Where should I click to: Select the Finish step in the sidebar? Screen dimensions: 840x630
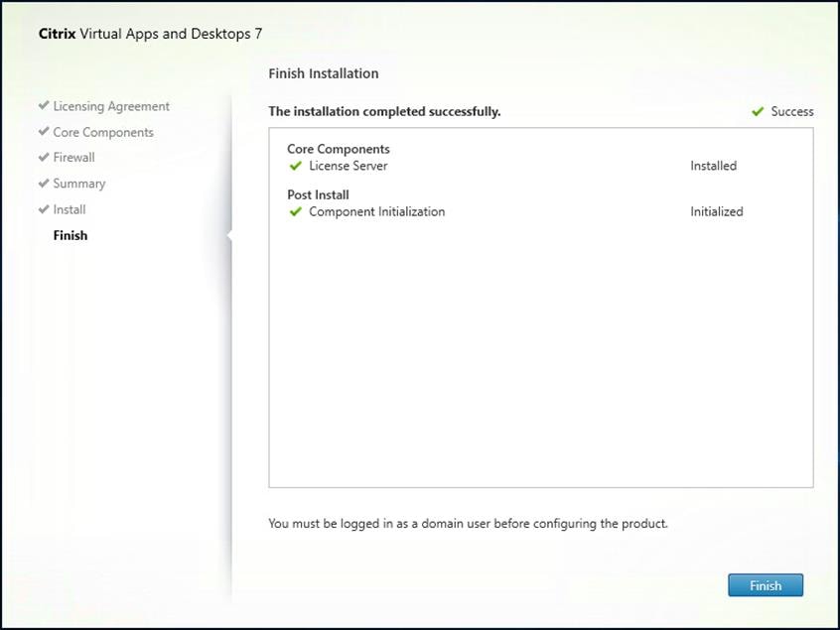coord(70,235)
